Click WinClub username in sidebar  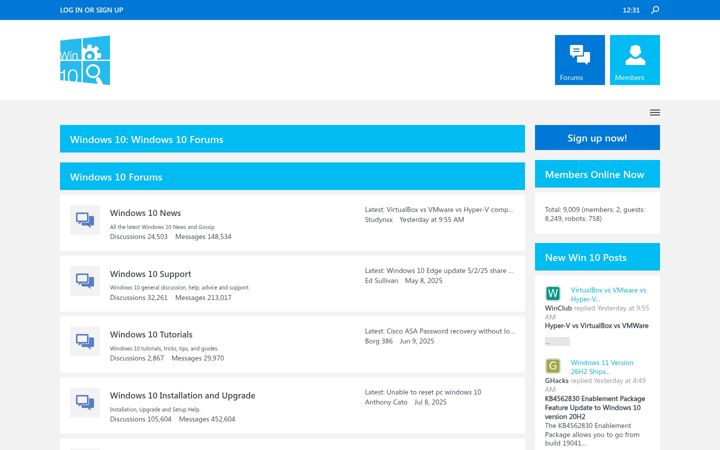(x=558, y=308)
